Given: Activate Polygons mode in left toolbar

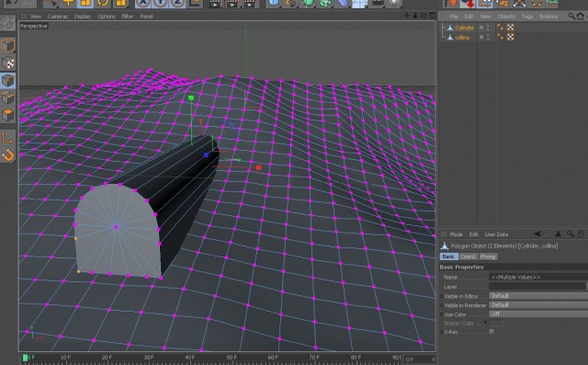Looking at the screenshot, I should coord(7,115).
